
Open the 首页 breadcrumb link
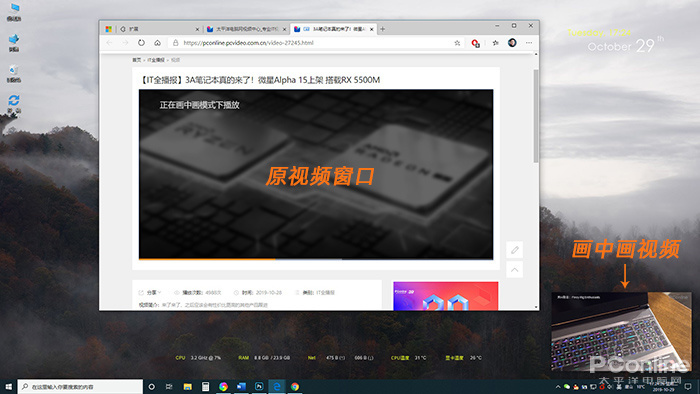[137, 60]
